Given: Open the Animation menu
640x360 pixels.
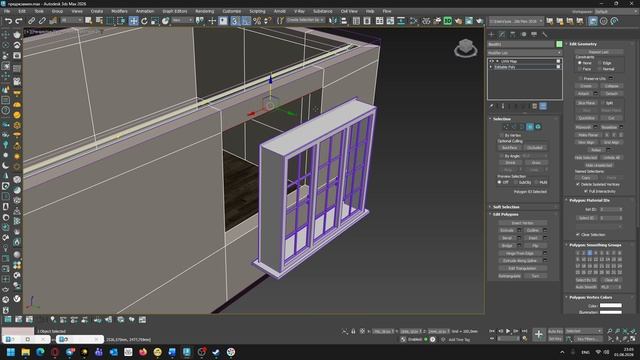Looking at the screenshot, I should point(145,11).
